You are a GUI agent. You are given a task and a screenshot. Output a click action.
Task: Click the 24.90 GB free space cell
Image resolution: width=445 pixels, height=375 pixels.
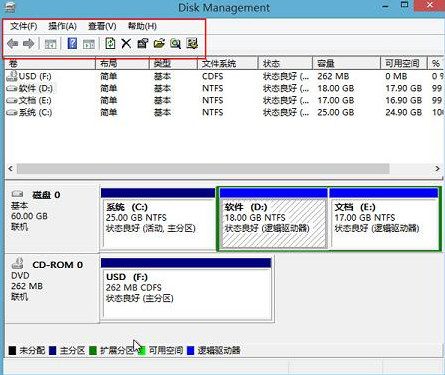pyautogui.click(x=404, y=112)
